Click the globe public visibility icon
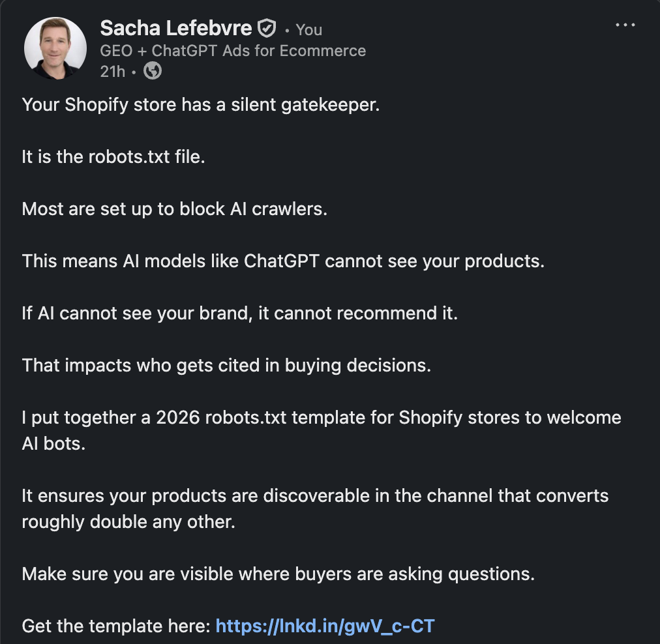This screenshot has width=660, height=644. point(153,70)
